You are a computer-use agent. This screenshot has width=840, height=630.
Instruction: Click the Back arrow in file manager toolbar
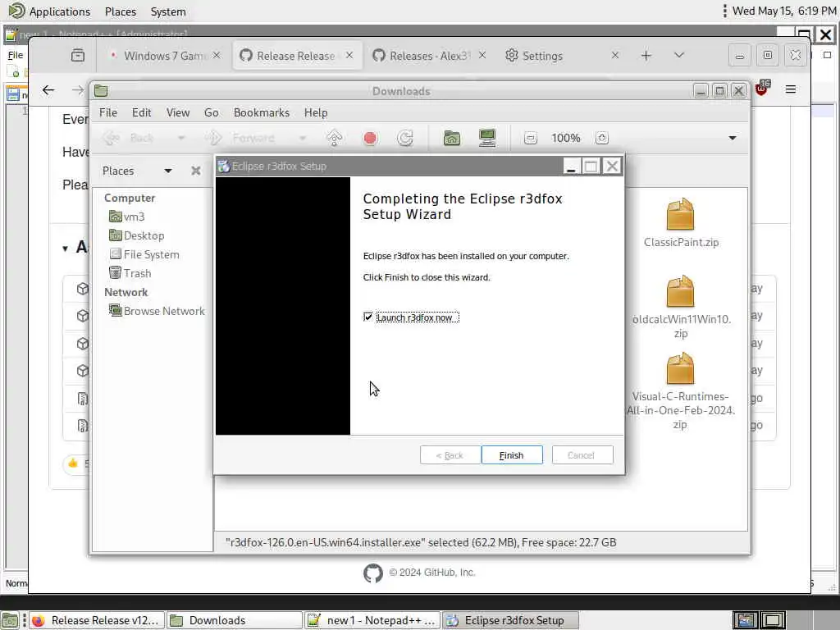click(111, 138)
